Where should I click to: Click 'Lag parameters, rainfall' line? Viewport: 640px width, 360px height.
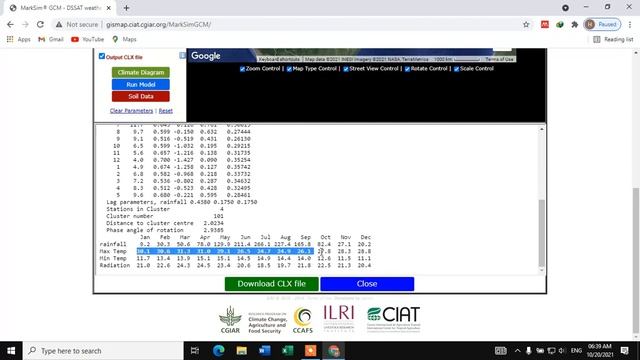(x=182, y=202)
